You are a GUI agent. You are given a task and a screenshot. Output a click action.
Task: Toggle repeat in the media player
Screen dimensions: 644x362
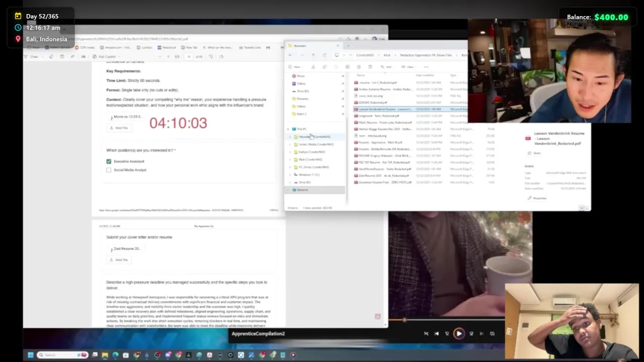tap(492, 333)
